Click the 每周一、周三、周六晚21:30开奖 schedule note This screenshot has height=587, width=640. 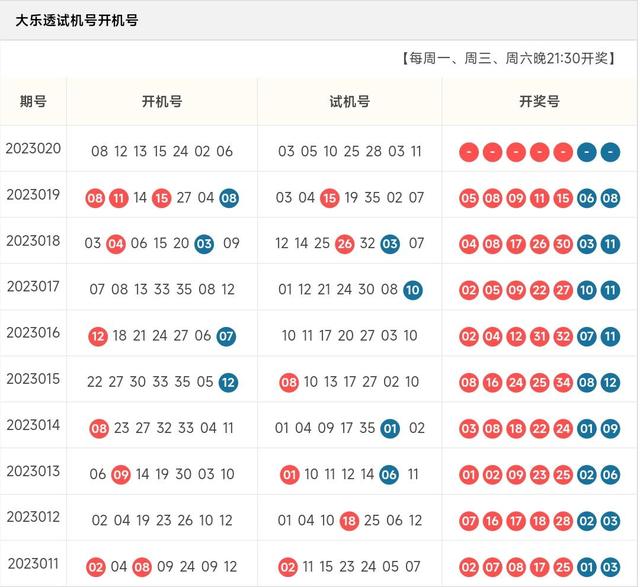[509, 58]
